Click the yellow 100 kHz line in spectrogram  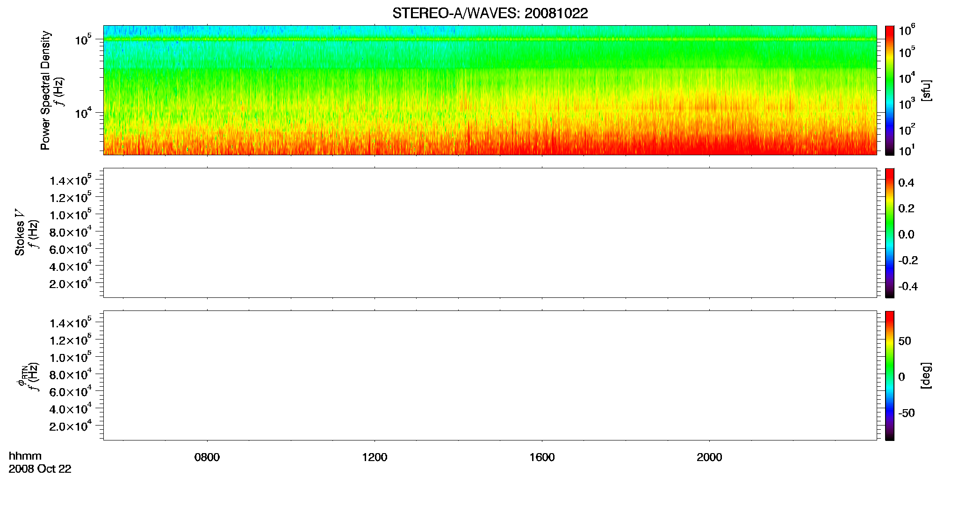(x=490, y=39)
